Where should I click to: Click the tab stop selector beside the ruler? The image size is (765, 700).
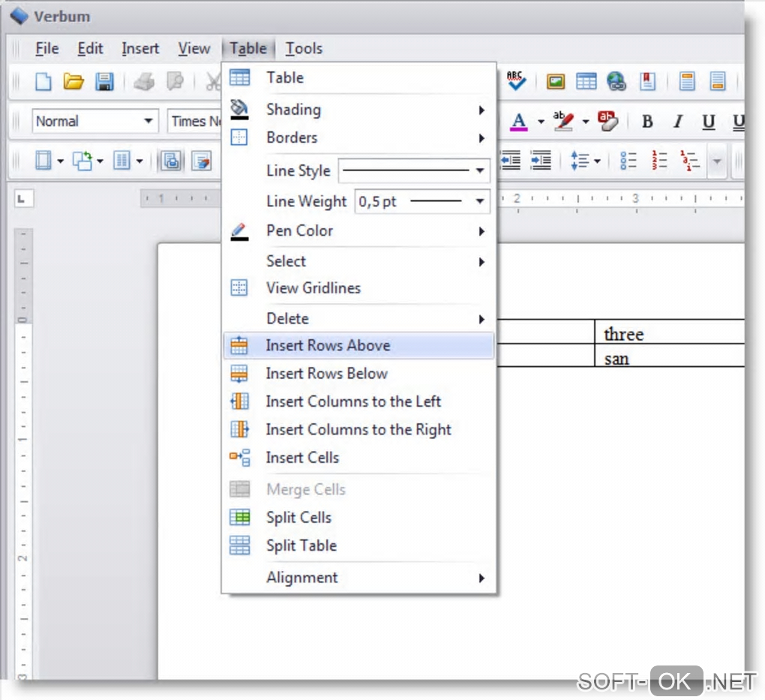23,199
